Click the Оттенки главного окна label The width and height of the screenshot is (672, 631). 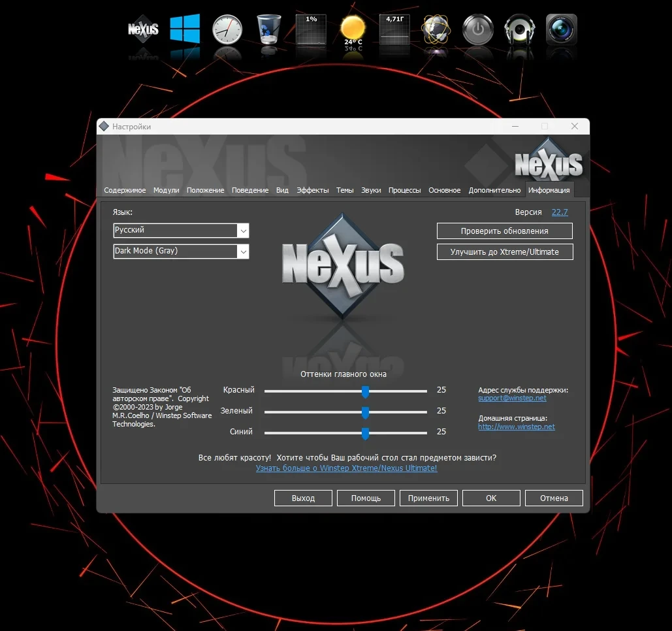pyautogui.click(x=344, y=374)
